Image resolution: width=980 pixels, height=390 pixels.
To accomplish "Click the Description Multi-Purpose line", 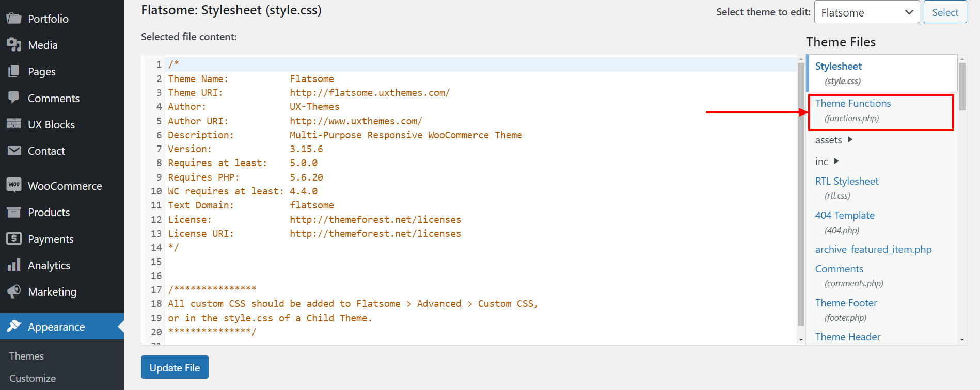I will tap(345, 135).
